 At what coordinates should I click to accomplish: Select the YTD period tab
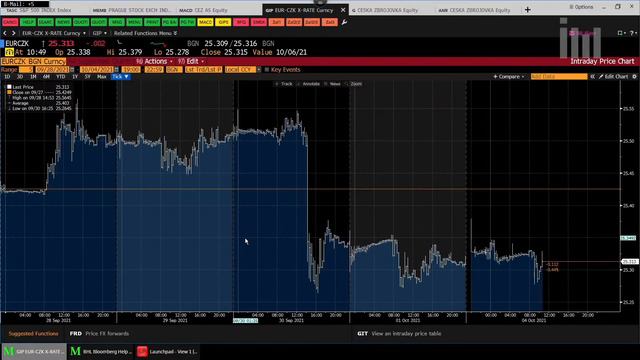tap(60, 77)
